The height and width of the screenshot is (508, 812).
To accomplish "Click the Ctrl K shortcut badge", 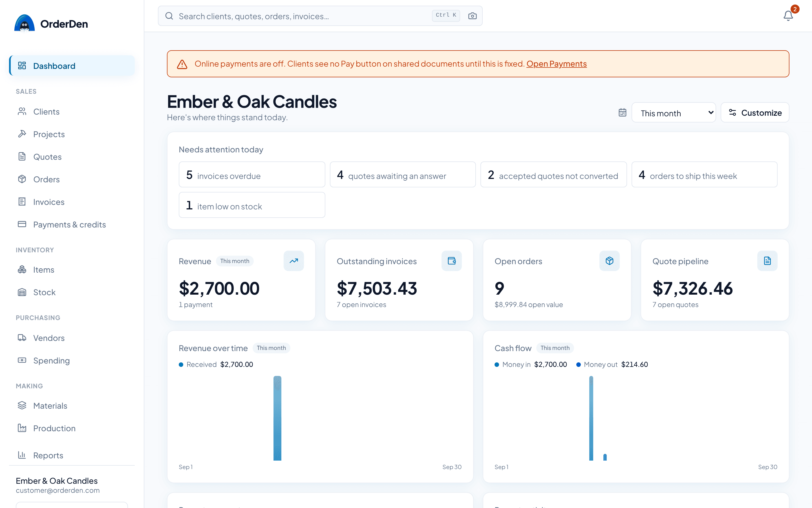I will 445,15.
